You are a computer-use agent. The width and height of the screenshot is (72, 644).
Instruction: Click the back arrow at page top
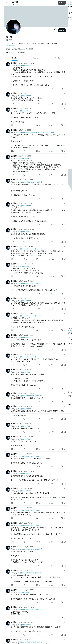pos(7,3)
